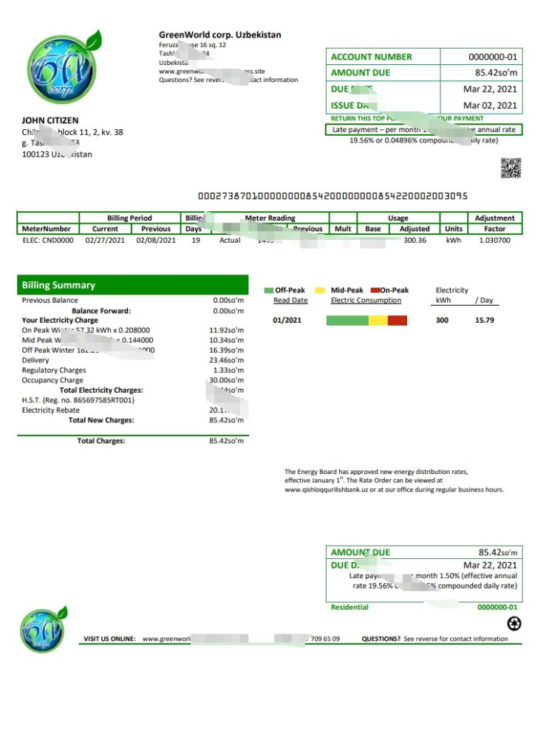The width and height of the screenshot is (535, 756).
Task: Click the per-day value '15.79'
Action: (484, 320)
